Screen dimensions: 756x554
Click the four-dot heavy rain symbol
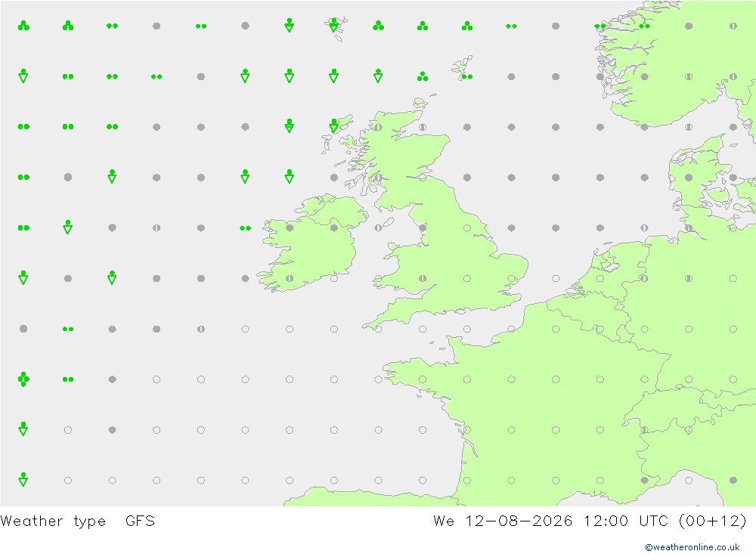(23, 379)
